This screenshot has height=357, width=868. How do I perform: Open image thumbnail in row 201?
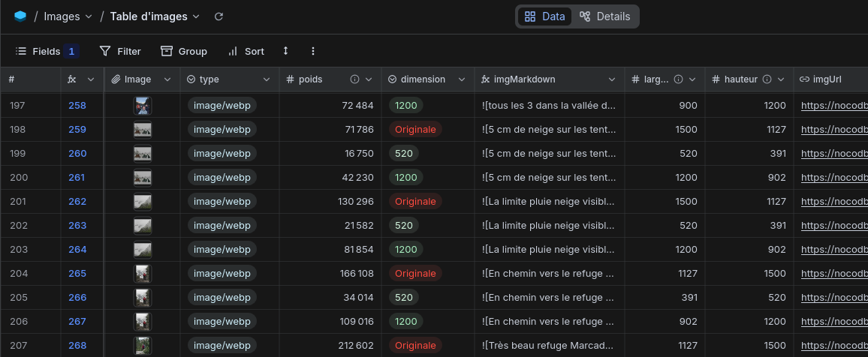tap(142, 202)
